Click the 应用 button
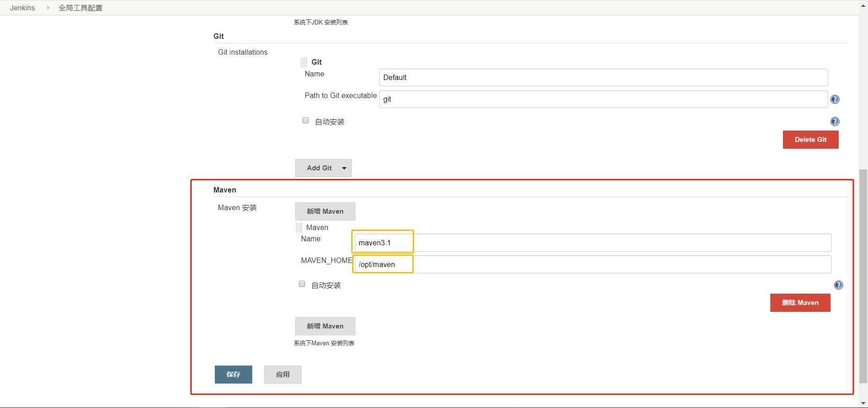 tap(283, 375)
